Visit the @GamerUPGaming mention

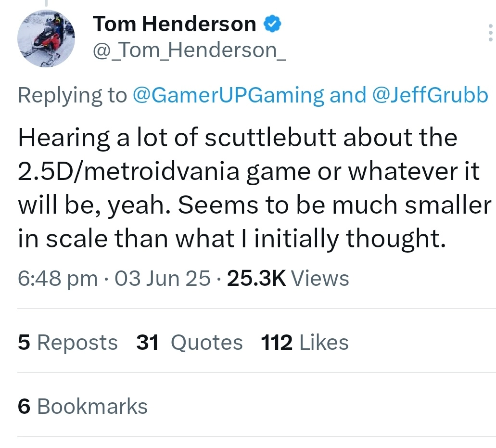[228, 95]
